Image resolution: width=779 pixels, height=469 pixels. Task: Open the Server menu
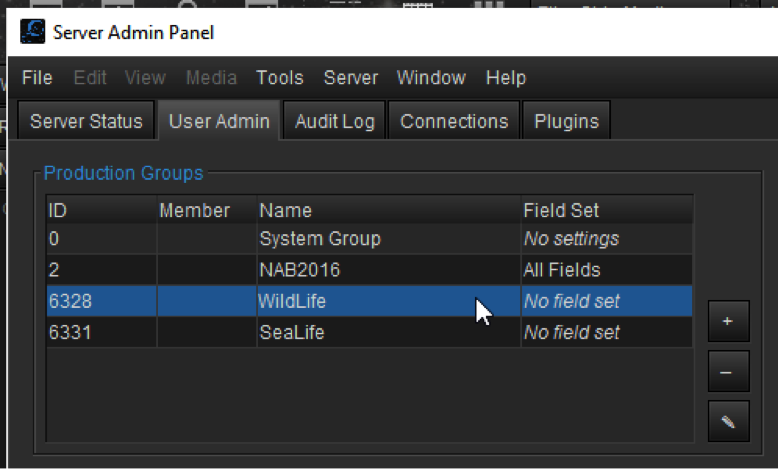(x=351, y=78)
